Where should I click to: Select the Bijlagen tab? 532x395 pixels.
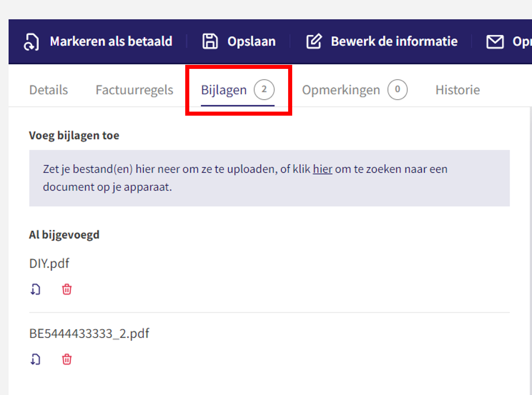(238, 90)
